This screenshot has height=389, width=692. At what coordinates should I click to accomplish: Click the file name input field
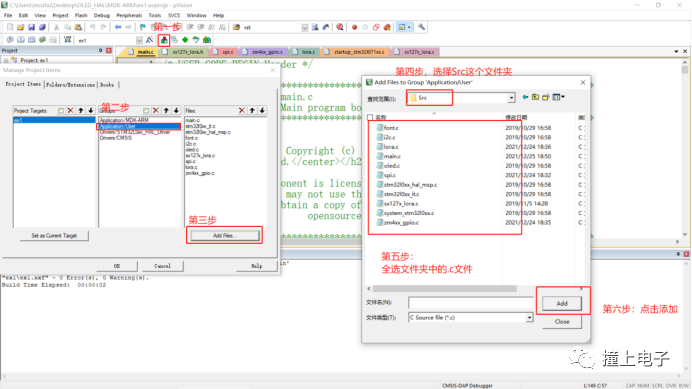471,302
